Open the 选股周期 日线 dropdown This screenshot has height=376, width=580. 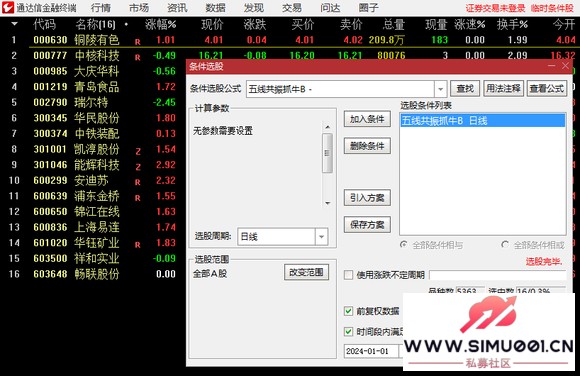click(321, 236)
